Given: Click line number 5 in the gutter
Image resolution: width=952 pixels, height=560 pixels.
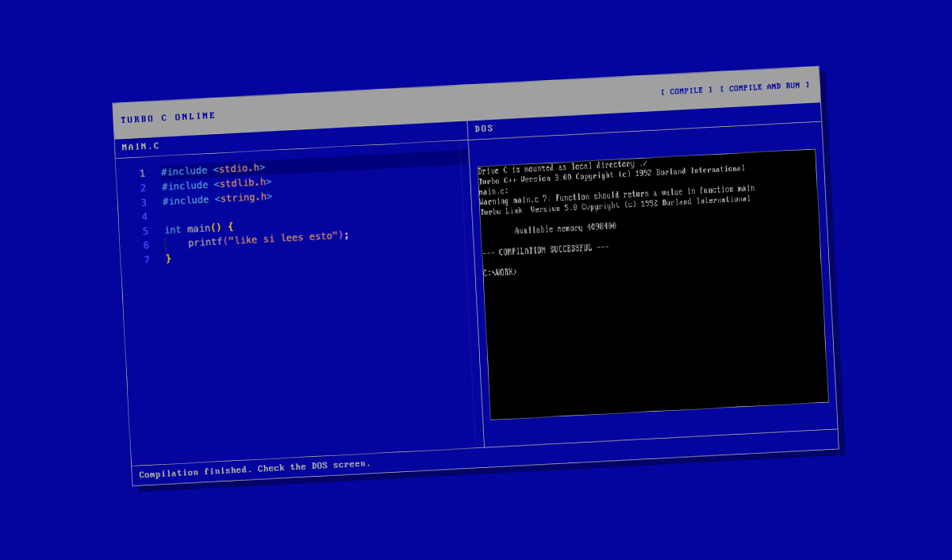Looking at the screenshot, I should [145, 231].
